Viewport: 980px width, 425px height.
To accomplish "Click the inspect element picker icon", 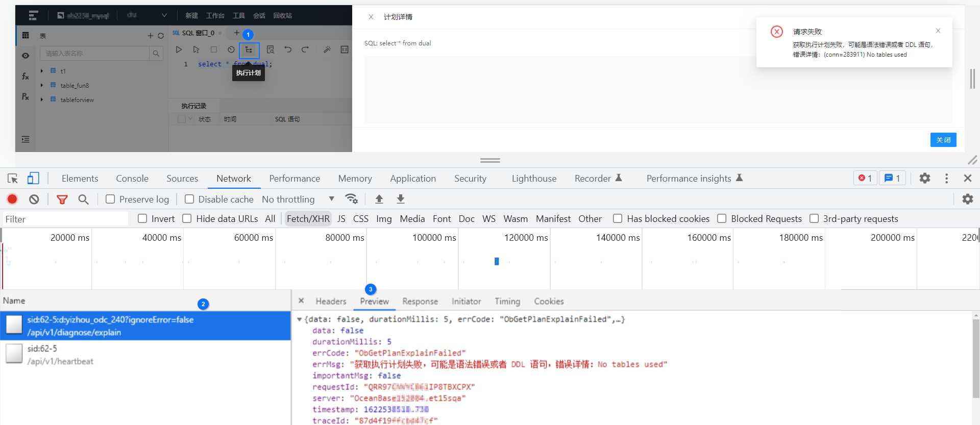I will click(x=13, y=178).
